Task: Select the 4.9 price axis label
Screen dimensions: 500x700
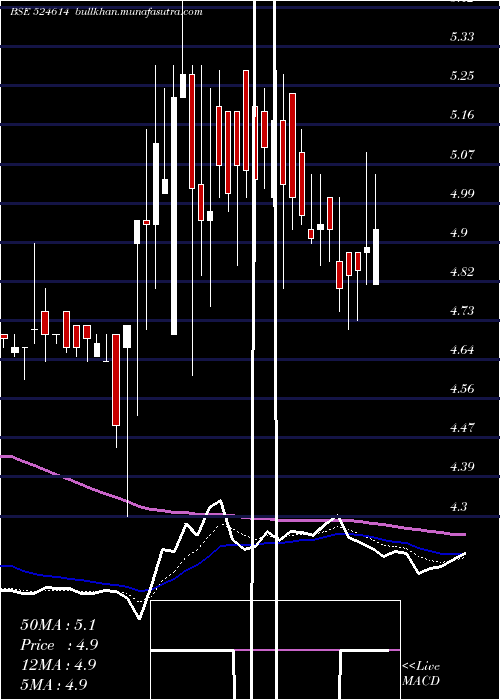Action: pos(458,233)
